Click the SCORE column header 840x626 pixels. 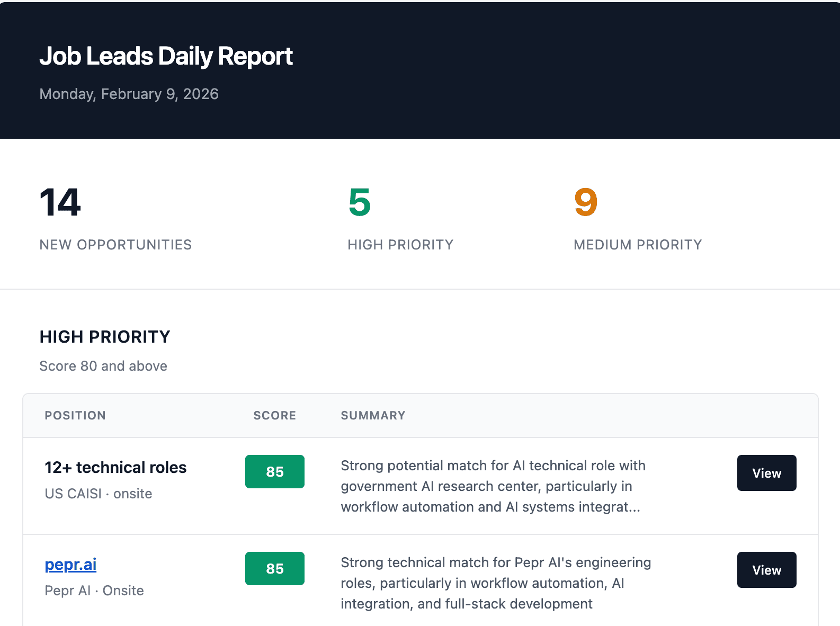[274, 415]
